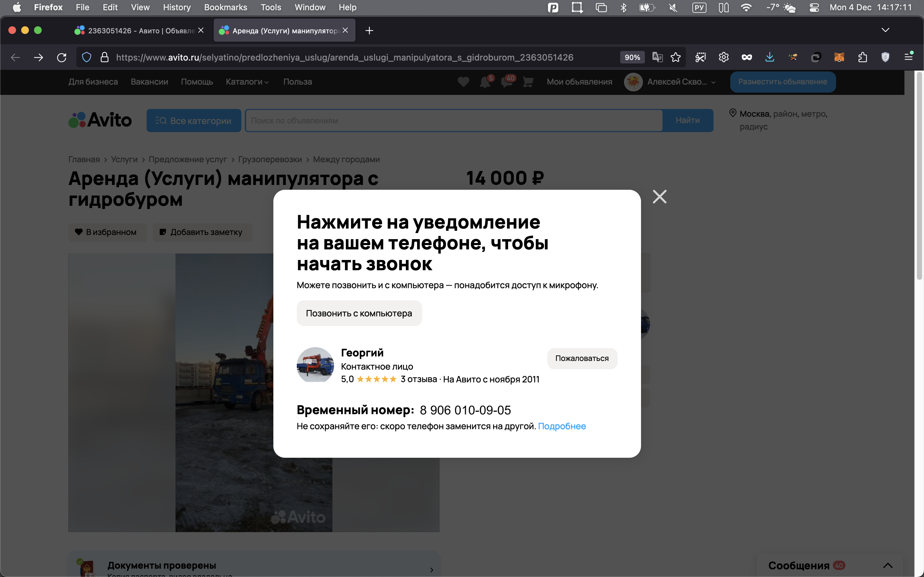Click the Firefox downloads arrow icon
Screen dimensions: 924x577
click(x=769, y=57)
